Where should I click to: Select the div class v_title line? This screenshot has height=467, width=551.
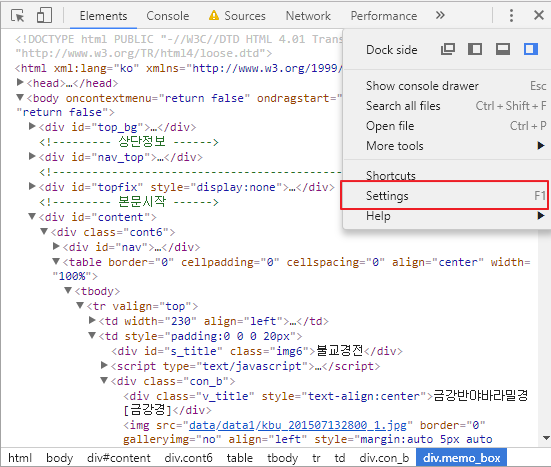[326, 403]
